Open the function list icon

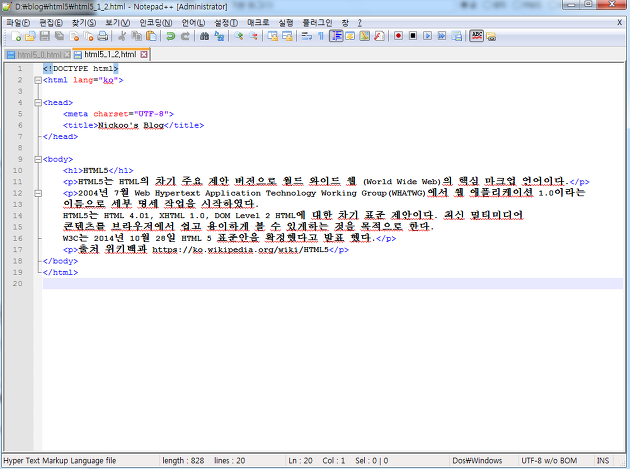[379, 36]
